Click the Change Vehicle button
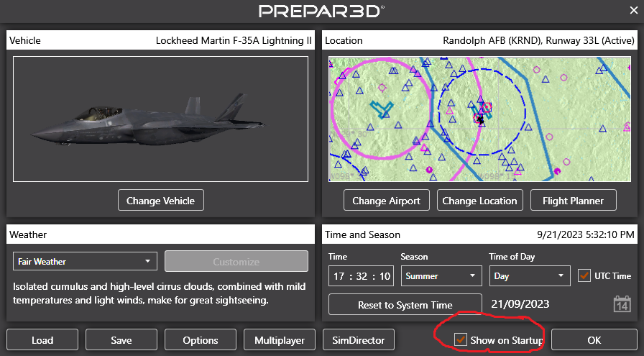Image resolution: width=644 pixels, height=356 pixels. pyautogui.click(x=160, y=200)
